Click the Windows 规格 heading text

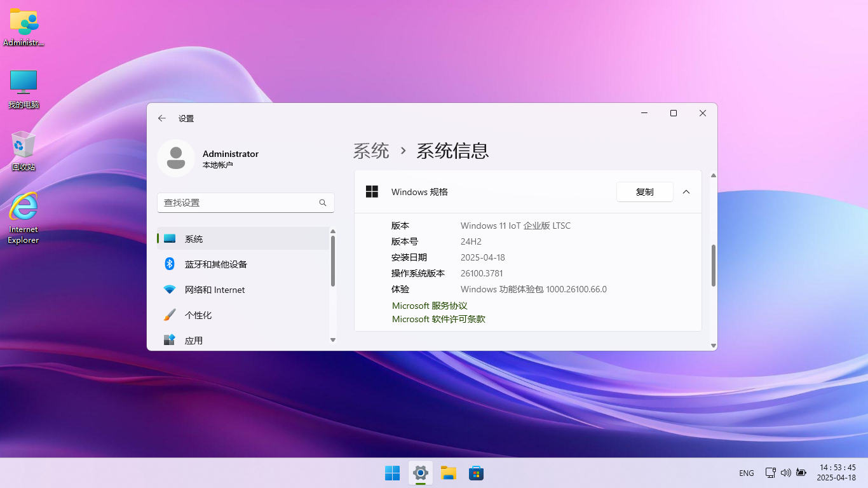419,192
